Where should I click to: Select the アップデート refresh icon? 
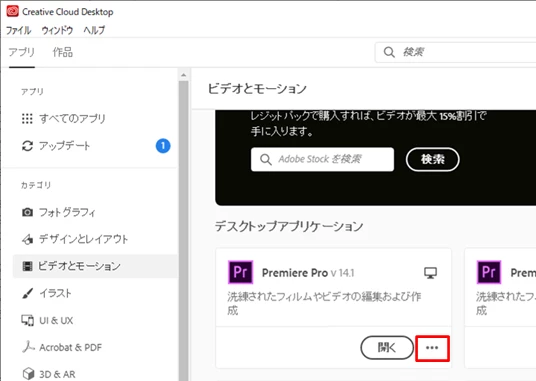click(27, 146)
